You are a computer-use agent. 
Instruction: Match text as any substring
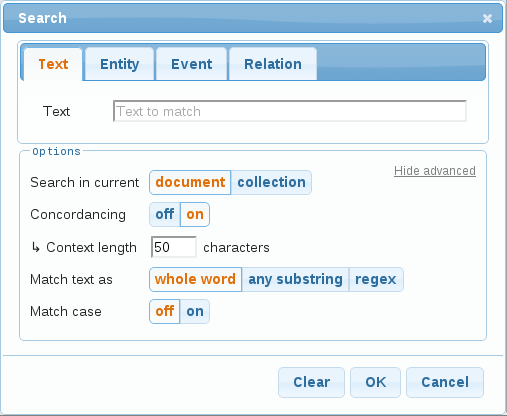[295, 279]
